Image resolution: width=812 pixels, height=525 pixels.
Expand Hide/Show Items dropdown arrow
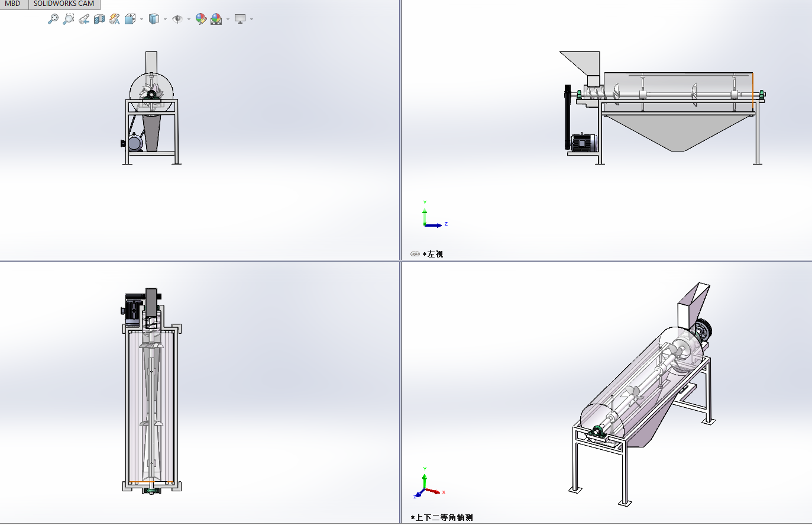point(189,19)
